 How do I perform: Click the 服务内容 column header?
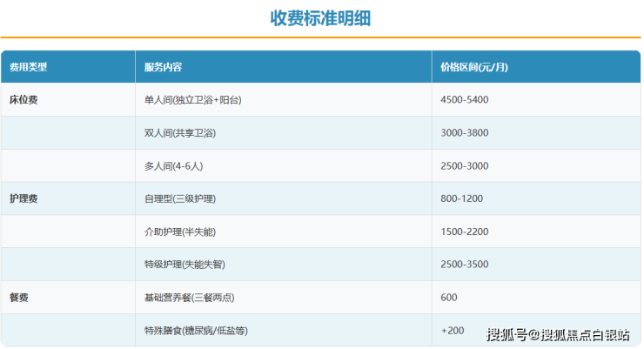click(163, 67)
